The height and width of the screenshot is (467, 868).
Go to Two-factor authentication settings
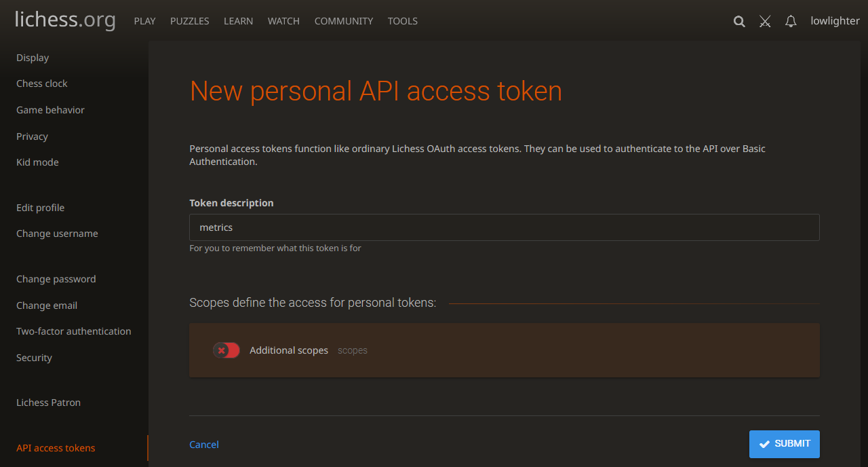click(x=74, y=331)
